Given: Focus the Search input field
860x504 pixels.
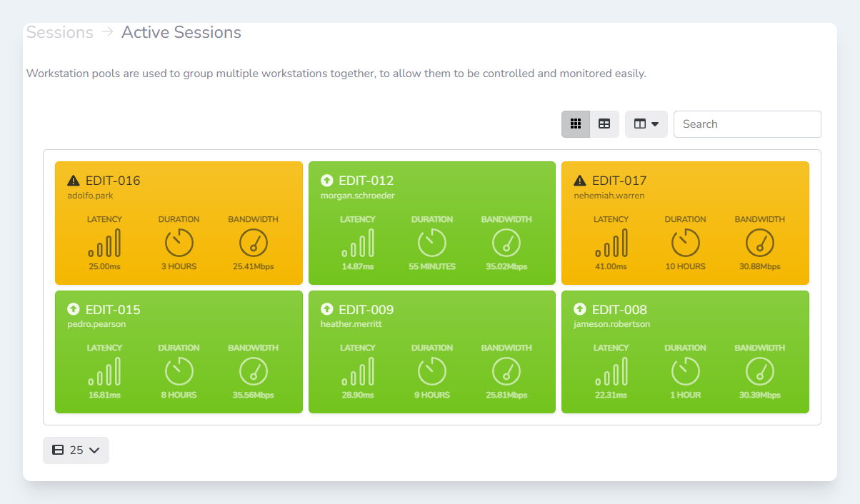Looking at the screenshot, I should 746,124.
